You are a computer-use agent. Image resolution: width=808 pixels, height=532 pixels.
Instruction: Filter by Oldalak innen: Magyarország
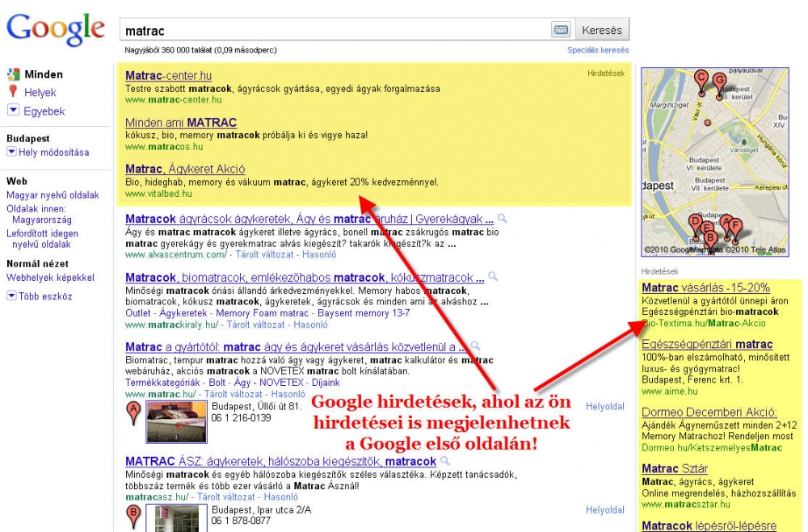point(39,214)
